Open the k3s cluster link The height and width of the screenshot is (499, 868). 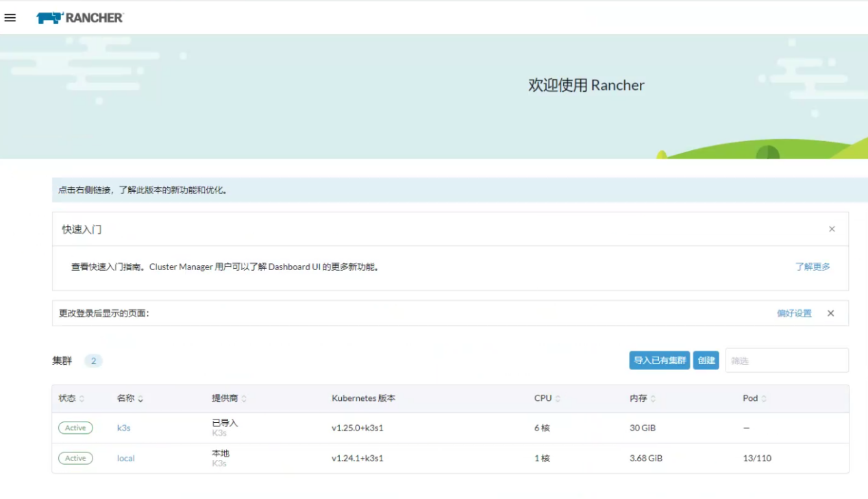click(123, 428)
